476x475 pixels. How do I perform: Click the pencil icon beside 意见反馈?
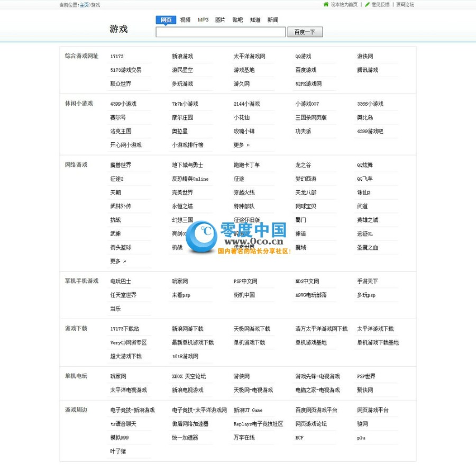(368, 4)
